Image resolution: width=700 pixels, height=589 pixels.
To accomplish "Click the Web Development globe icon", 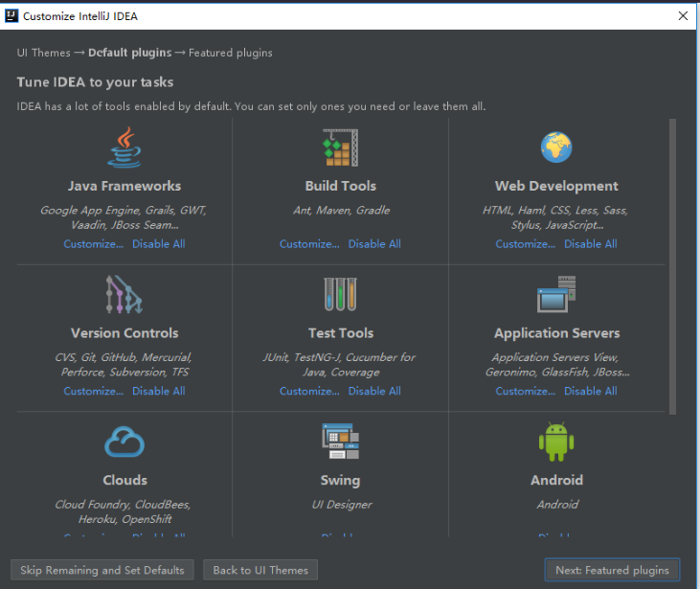I will click(556, 147).
